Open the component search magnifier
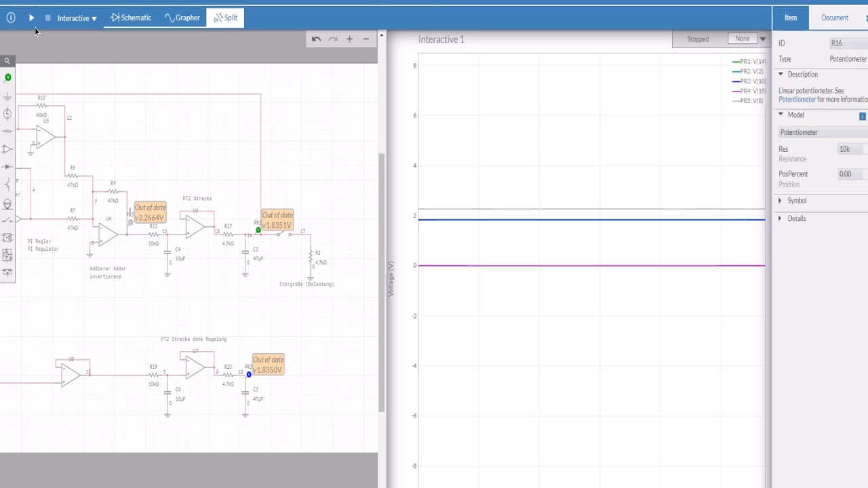This screenshot has height=488, width=868. (x=7, y=61)
